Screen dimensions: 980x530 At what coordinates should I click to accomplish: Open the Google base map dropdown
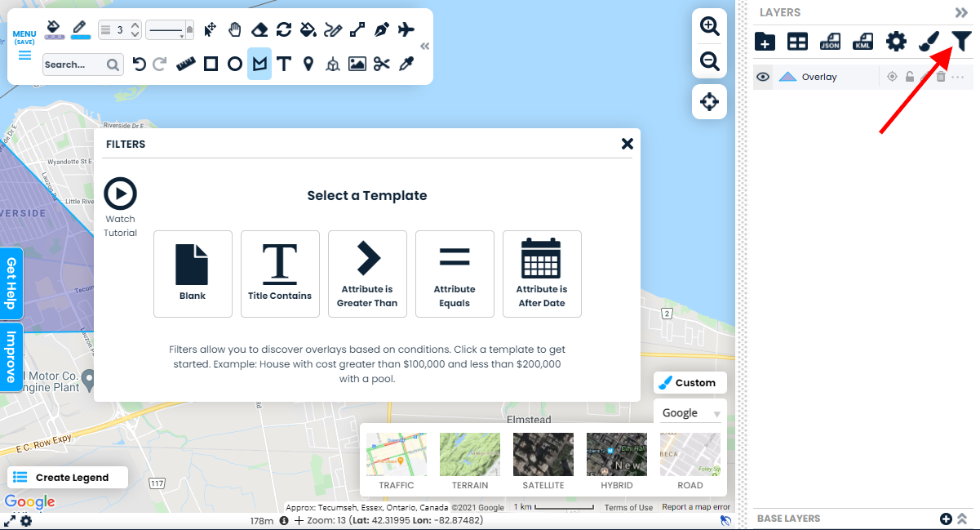pyautogui.click(x=690, y=413)
